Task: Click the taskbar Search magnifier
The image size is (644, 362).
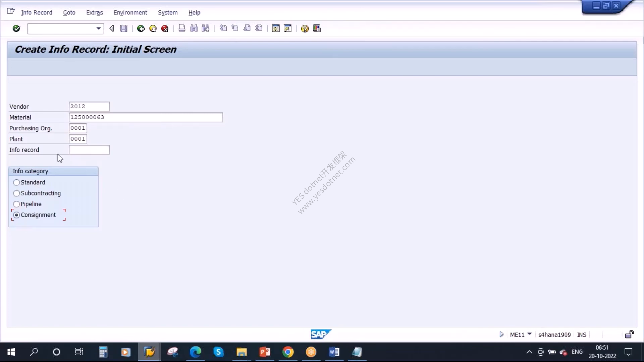Action: [x=34, y=352]
